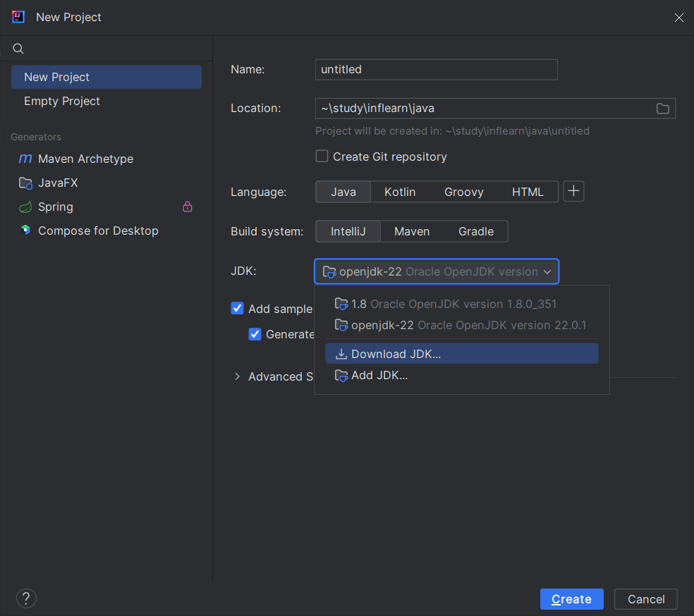
Task: Click the search magnifier icon
Action: tap(18, 49)
